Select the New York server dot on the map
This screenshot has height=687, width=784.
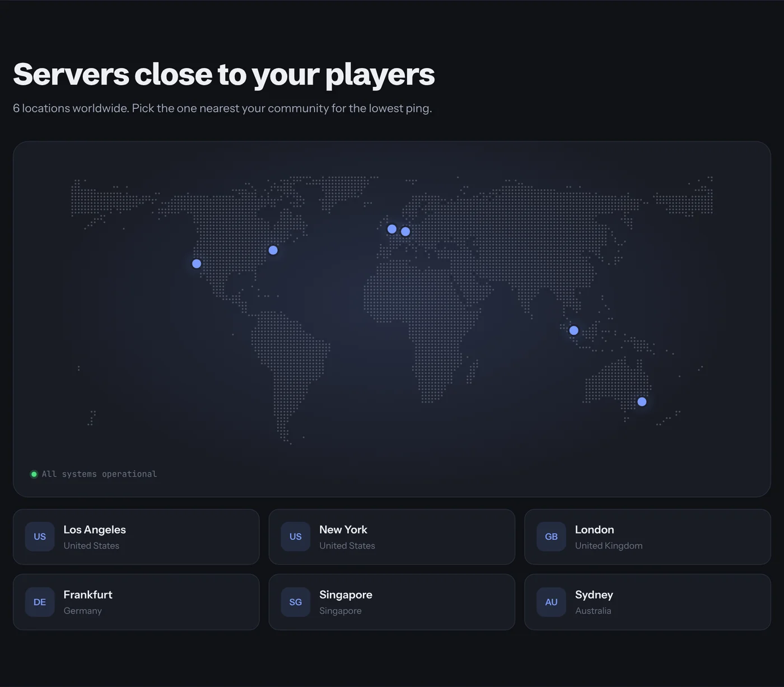[273, 250]
